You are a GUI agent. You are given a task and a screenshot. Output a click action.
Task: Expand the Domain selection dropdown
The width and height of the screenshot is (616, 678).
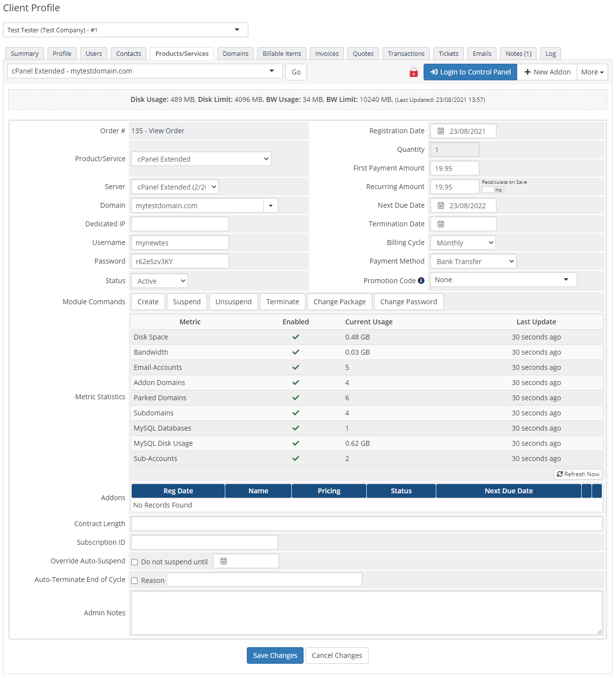coord(270,205)
